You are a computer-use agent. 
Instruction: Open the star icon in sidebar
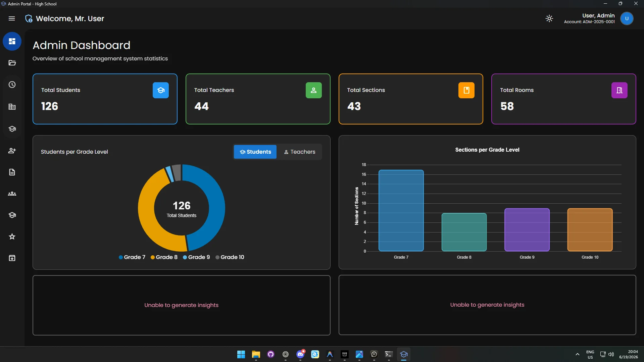click(12, 237)
